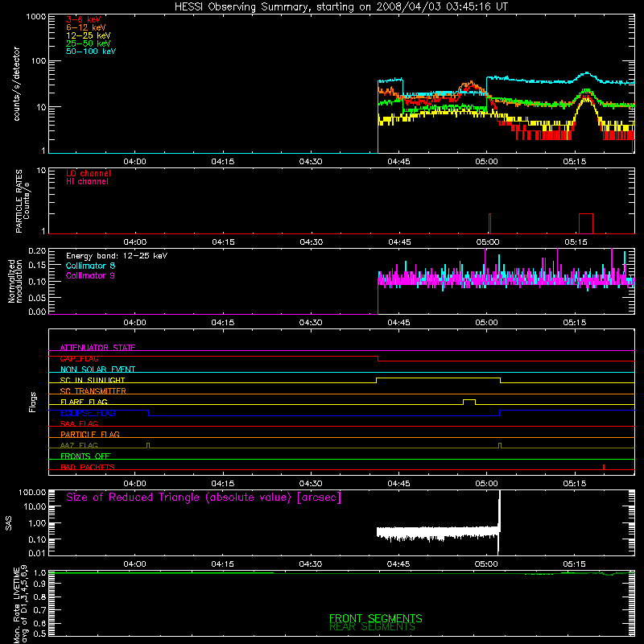Click the '0.20' tick on modulation axis
This screenshot has height=644, width=644.
[x=37, y=250]
